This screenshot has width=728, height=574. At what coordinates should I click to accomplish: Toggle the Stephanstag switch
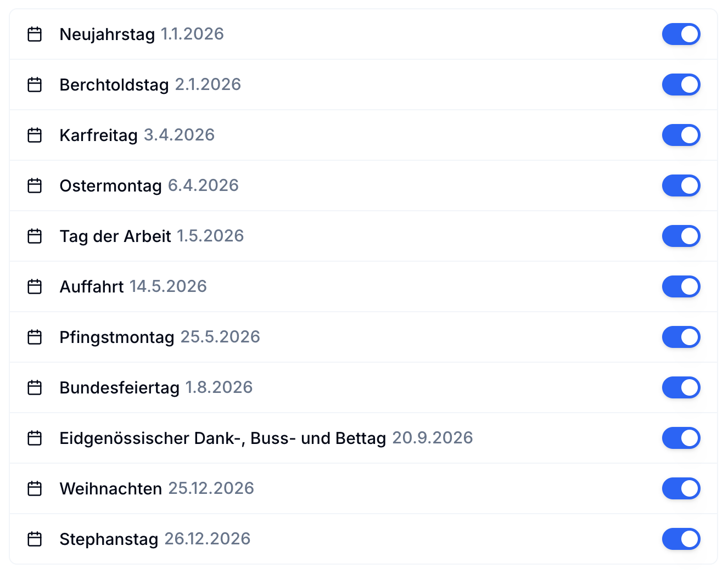click(681, 539)
